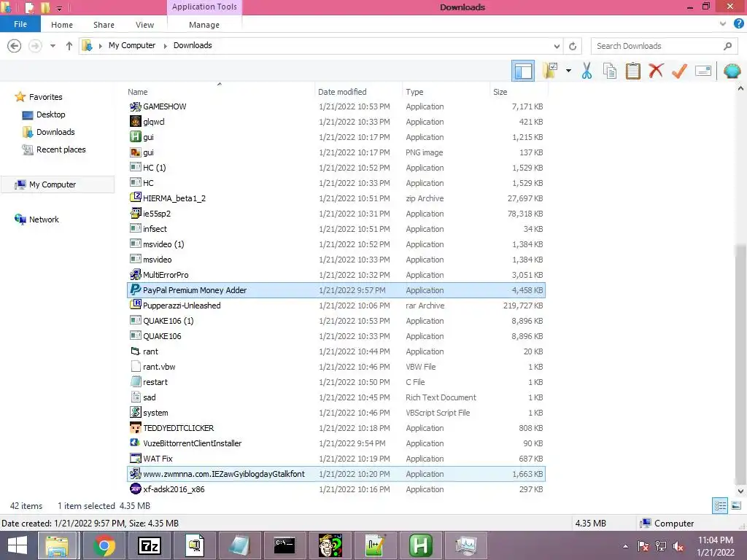747x560 pixels.
Task: Click the PayPal Premium Money Adder icon
Action: point(135,289)
